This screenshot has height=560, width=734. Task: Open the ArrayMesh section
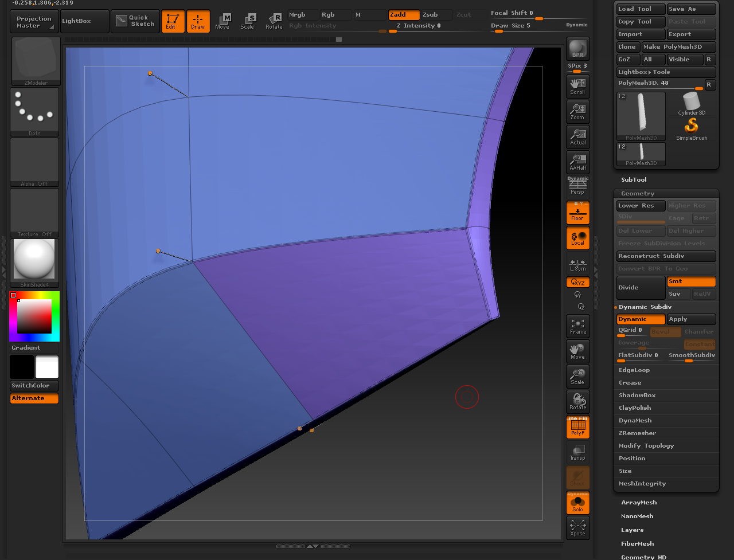[x=639, y=502]
